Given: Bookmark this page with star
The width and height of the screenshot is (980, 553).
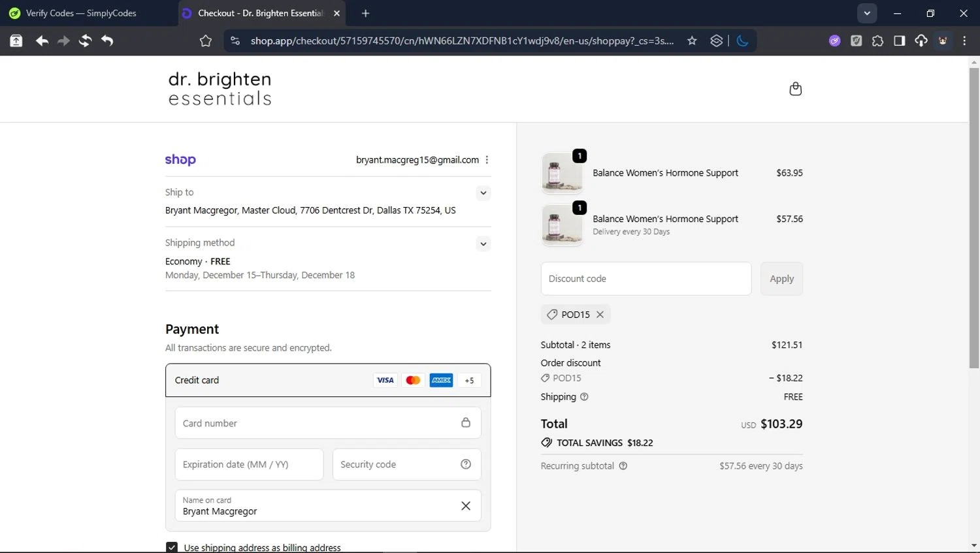Looking at the screenshot, I should (x=692, y=40).
